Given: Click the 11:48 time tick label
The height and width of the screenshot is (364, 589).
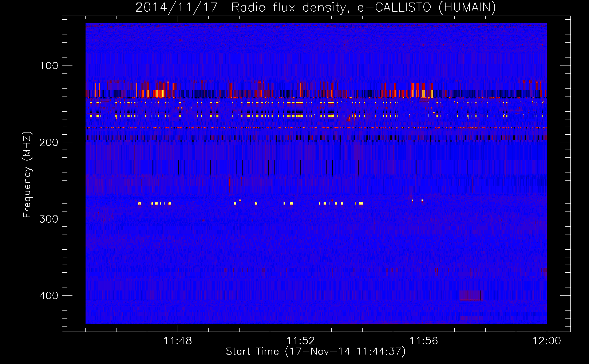Looking at the screenshot, I should [178, 341].
